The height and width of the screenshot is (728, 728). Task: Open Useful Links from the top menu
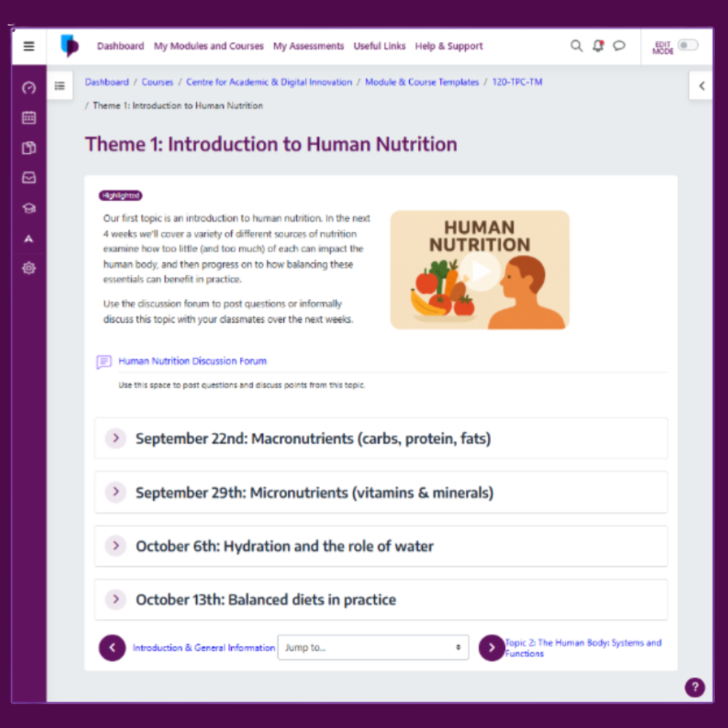point(379,46)
